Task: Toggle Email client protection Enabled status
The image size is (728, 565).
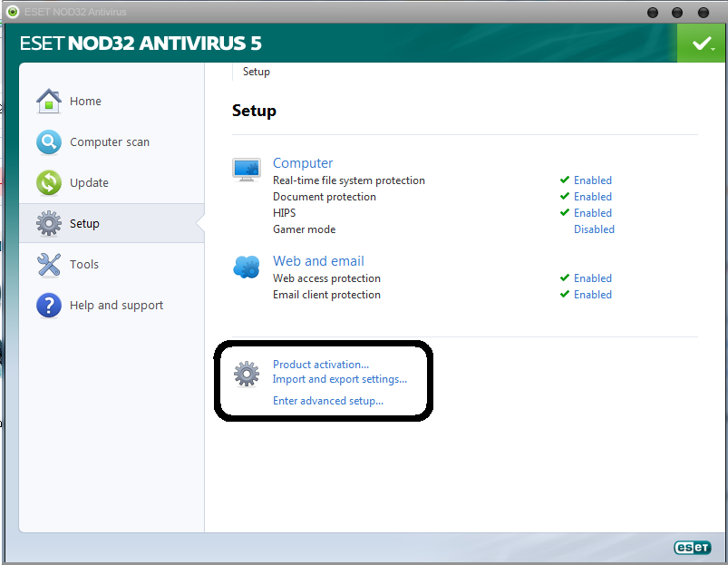Action: 592,295
